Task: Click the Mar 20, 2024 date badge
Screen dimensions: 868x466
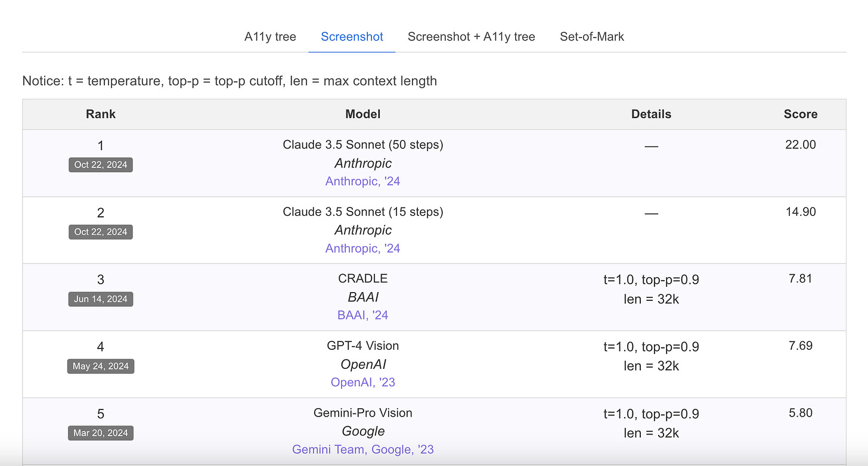Action: point(101,433)
